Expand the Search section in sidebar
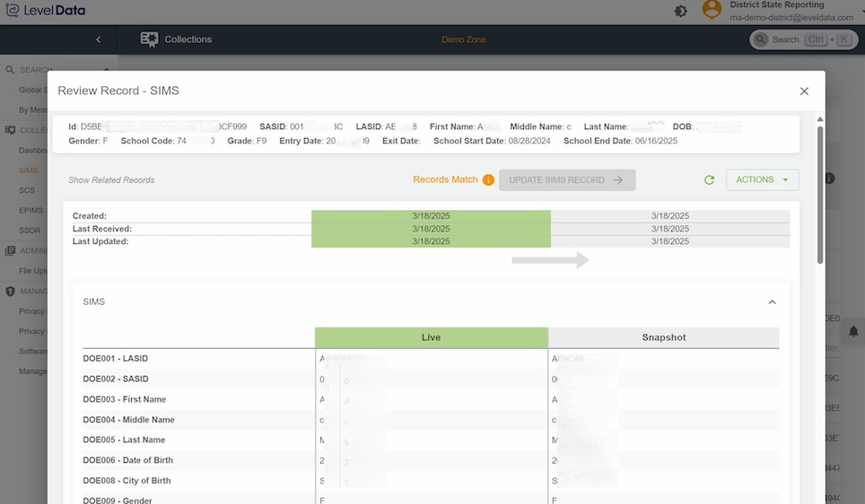This screenshot has height=504, width=865. click(106, 69)
